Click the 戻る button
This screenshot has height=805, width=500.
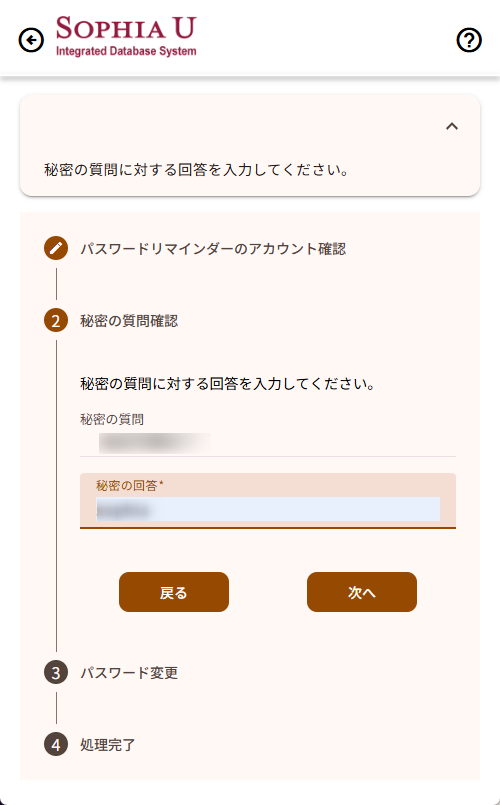click(x=174, y=592)
